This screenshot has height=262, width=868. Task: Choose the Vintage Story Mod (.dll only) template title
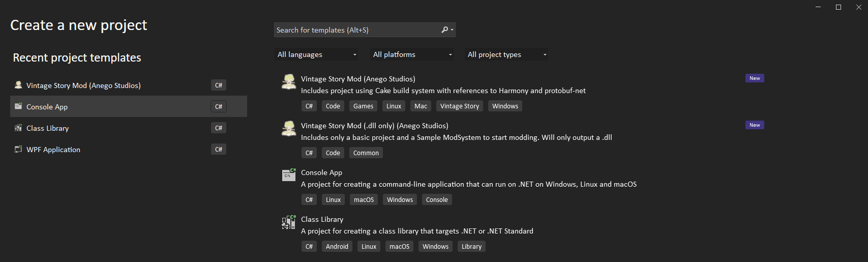pos(375,126)
